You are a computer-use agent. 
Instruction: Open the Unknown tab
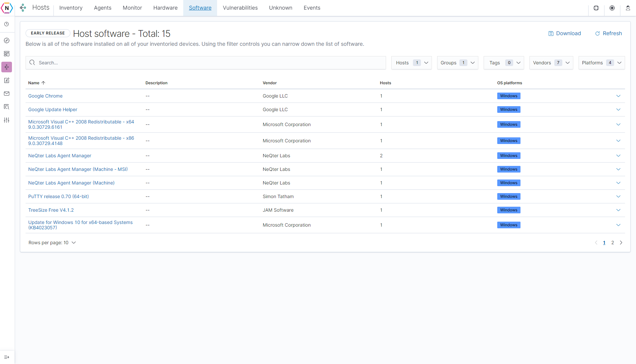click(280, 8)
